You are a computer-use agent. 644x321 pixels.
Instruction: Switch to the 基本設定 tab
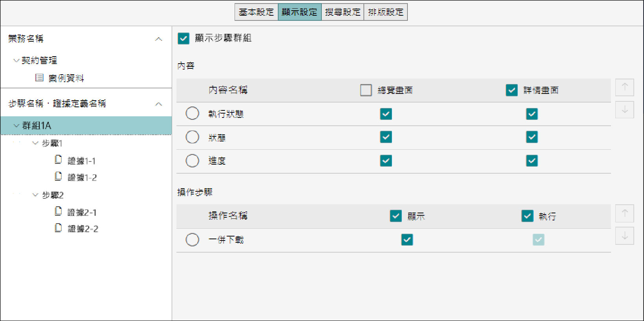(256, 12)
